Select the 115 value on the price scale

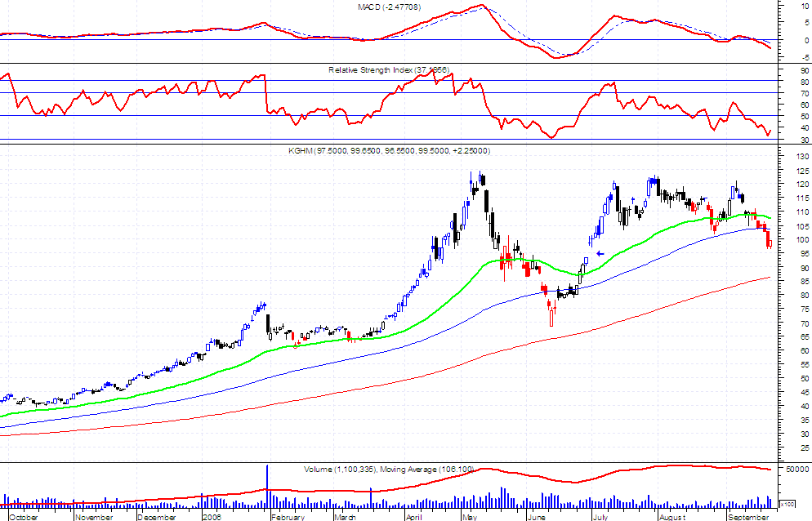tap(803, 198)
